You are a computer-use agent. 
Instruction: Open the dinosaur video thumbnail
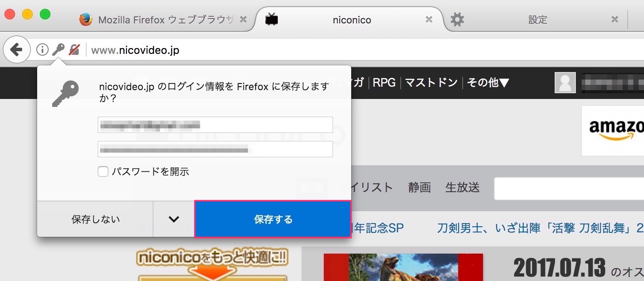403,267
